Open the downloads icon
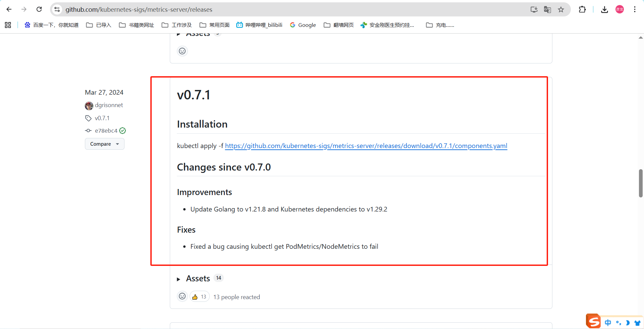The image size is (644, 329). coord(604,9)
